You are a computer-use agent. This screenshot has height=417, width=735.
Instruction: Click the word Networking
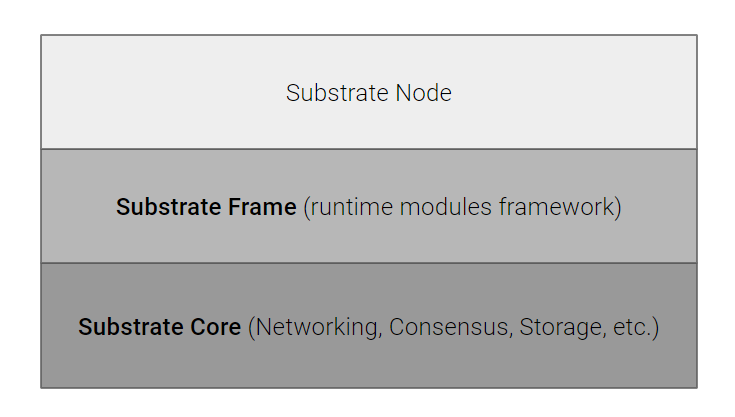coord(315,327)
